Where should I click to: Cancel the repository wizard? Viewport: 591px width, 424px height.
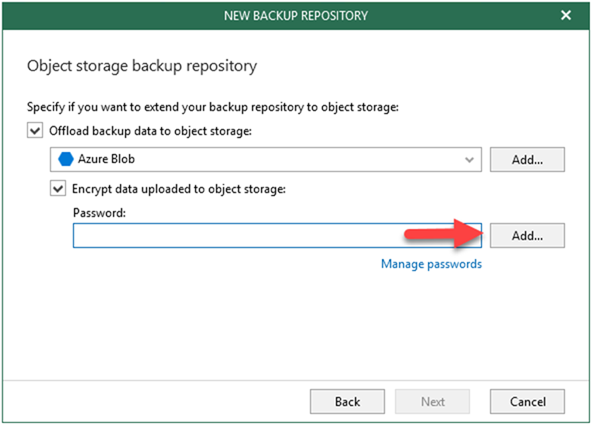pyautogui.click(x=527, y=401)
